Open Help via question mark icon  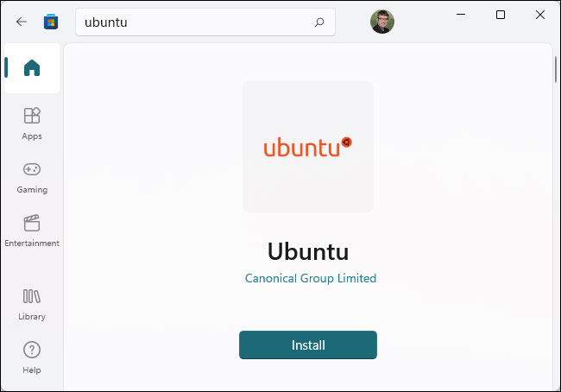[32, 350]
